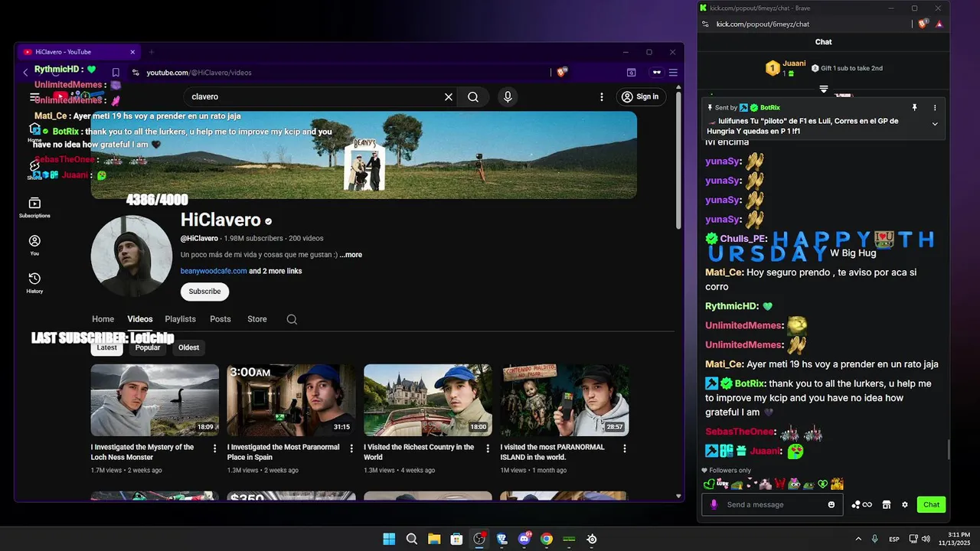
Task: Click the Sign in button on YouTube
Action: pos(640,96)
